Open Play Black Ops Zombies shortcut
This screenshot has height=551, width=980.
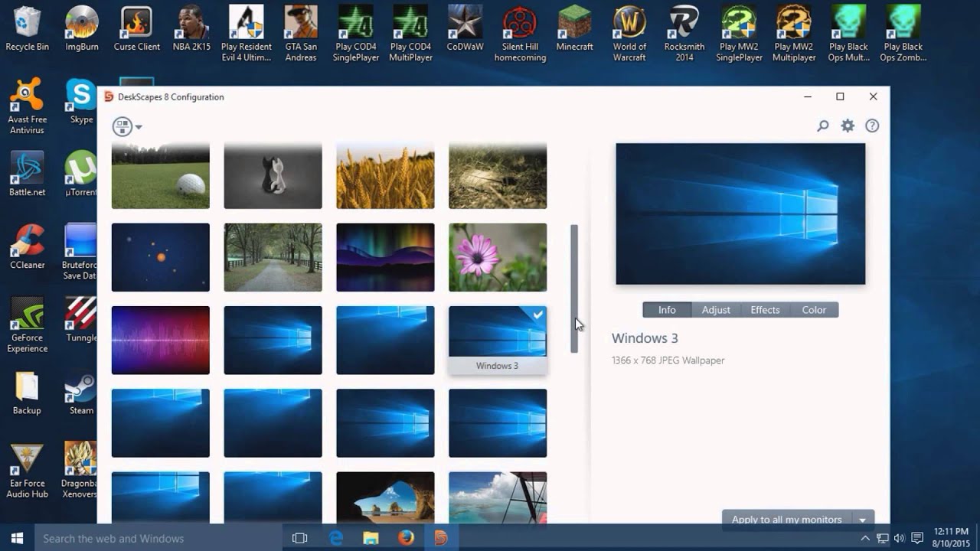point(903,34)
